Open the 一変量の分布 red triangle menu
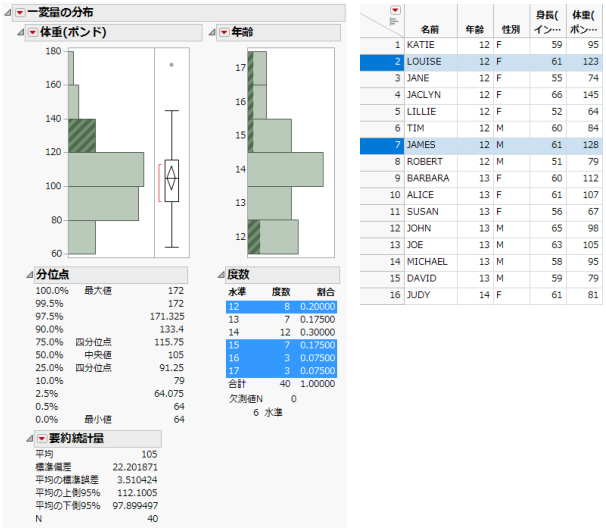Image resolution: width=606 pixels, height=530 pixels. click(20, 13)
